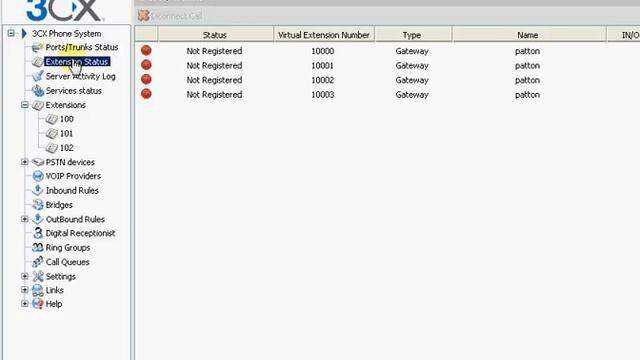Click the OutBound Rules icon
The width and height of the screenshot is (640, 360).
pyautogui.click(x=38, y=219)
